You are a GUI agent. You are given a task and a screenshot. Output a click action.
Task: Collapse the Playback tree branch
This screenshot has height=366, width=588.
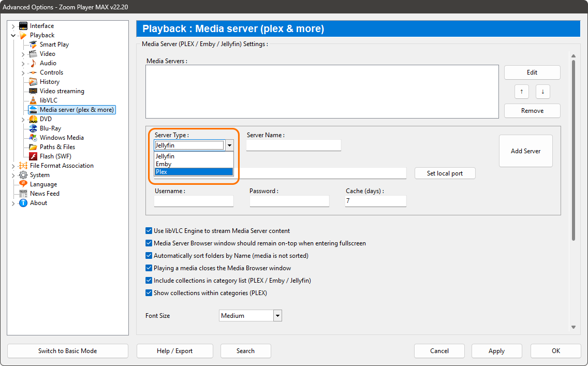(x=13, y=35)
